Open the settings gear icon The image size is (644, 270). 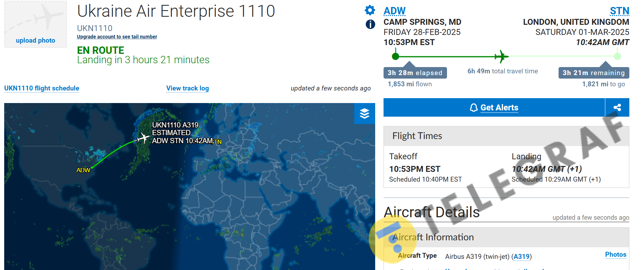[370, 10]
